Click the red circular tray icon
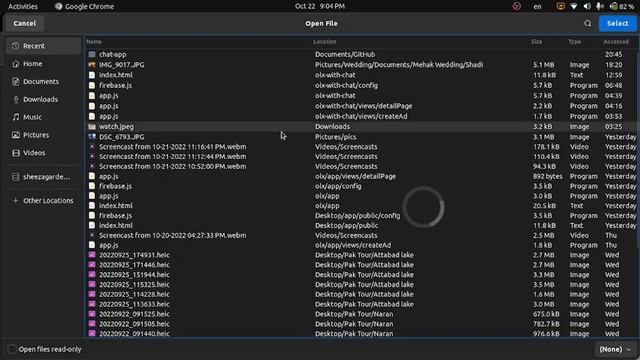This screenshot has width=640, height=360. [516, 6]
